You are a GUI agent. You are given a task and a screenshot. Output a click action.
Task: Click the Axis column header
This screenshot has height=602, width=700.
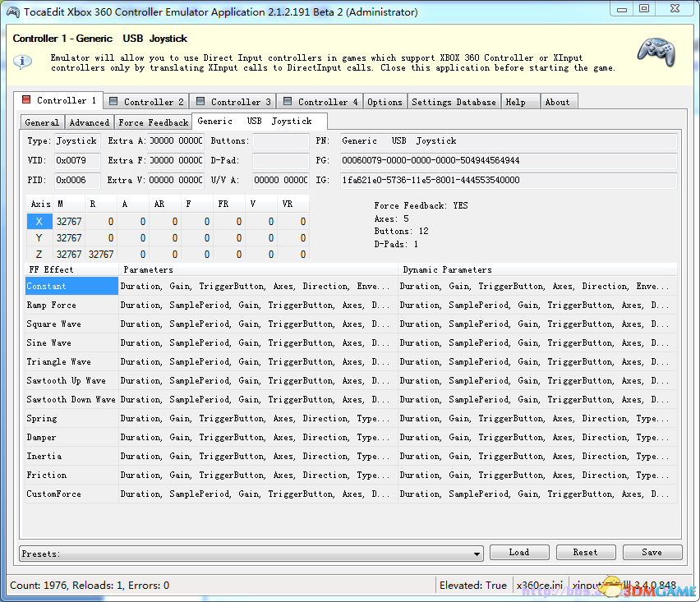(x=39, y=204)
